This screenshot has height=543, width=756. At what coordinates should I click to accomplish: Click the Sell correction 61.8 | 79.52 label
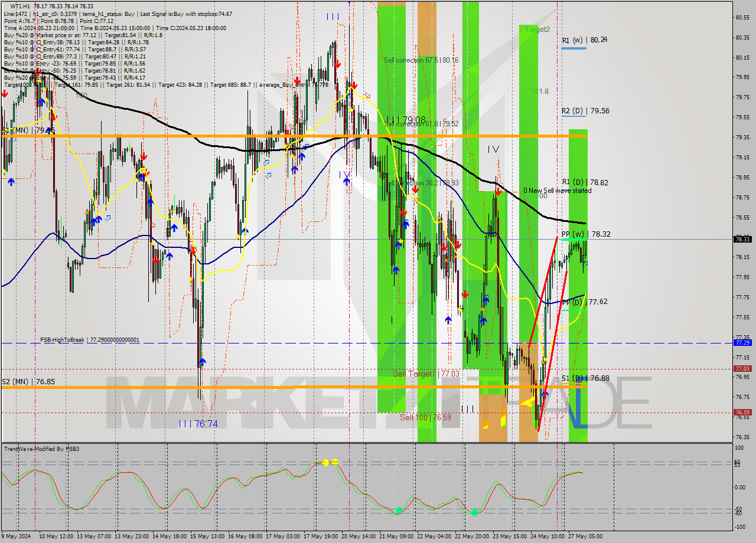(421, 123)
